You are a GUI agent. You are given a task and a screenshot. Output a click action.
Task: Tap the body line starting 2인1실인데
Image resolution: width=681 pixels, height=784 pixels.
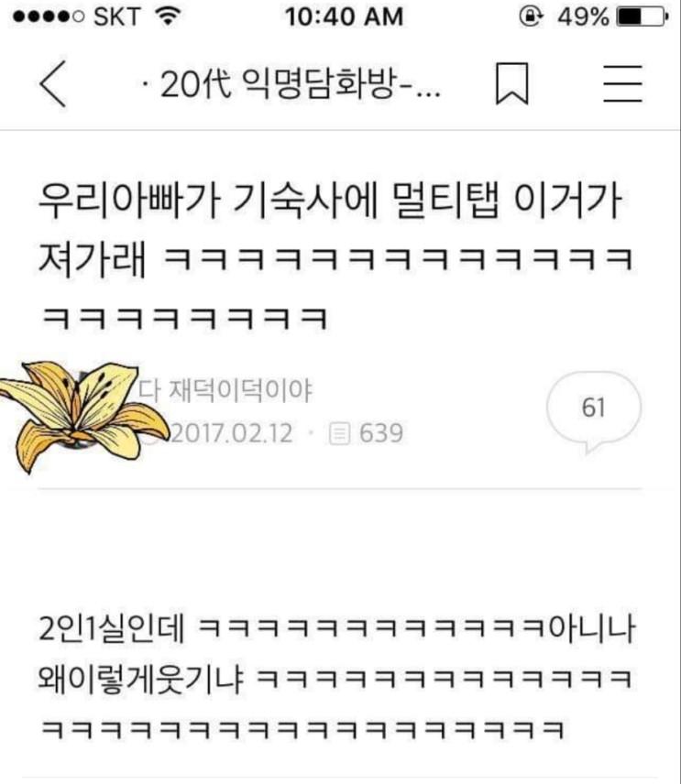(x=336, y=628)
